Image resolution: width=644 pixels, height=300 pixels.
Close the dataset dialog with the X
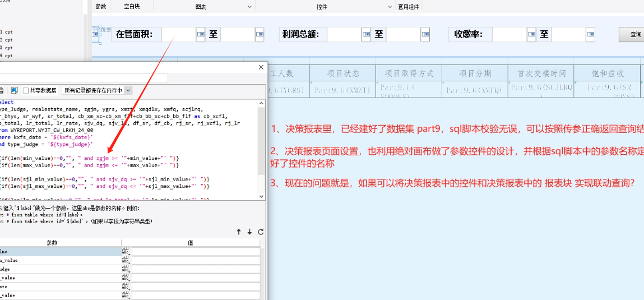(x=261, y=67)
